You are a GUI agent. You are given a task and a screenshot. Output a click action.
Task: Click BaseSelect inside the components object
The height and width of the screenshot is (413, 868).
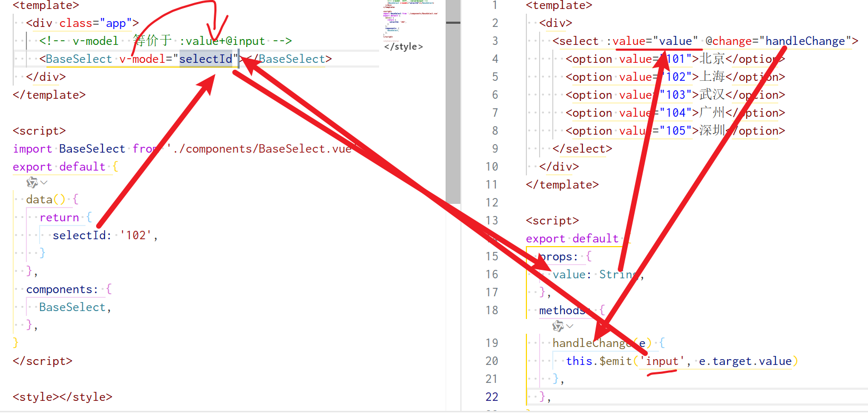(72, 307)
